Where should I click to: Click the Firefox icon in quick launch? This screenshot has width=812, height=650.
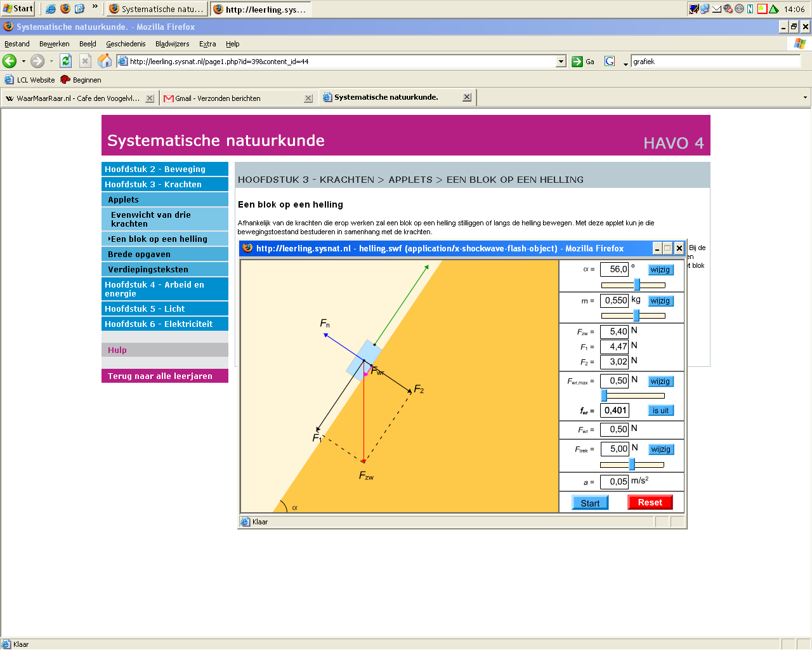(65, 9)
